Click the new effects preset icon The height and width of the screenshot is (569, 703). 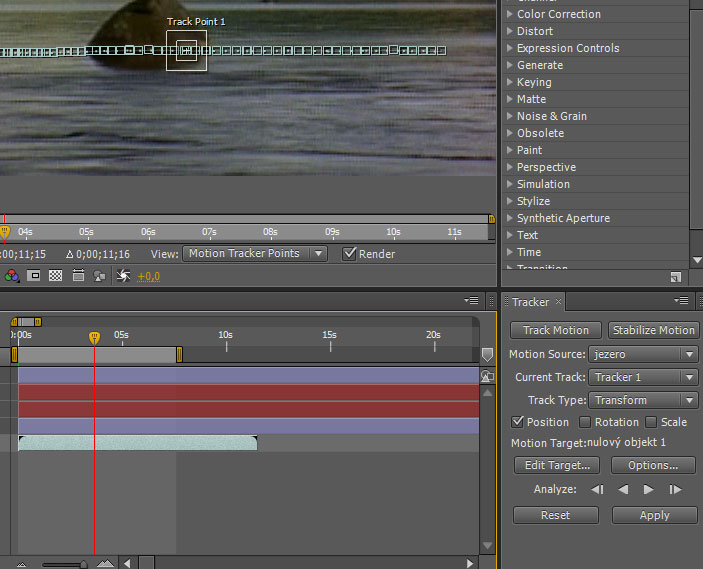[676, 278]
